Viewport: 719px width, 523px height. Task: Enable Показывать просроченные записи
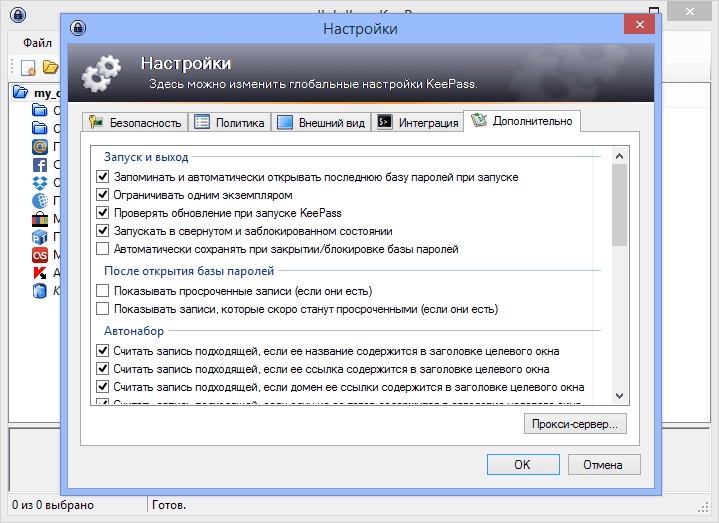(x=102, y=291)
